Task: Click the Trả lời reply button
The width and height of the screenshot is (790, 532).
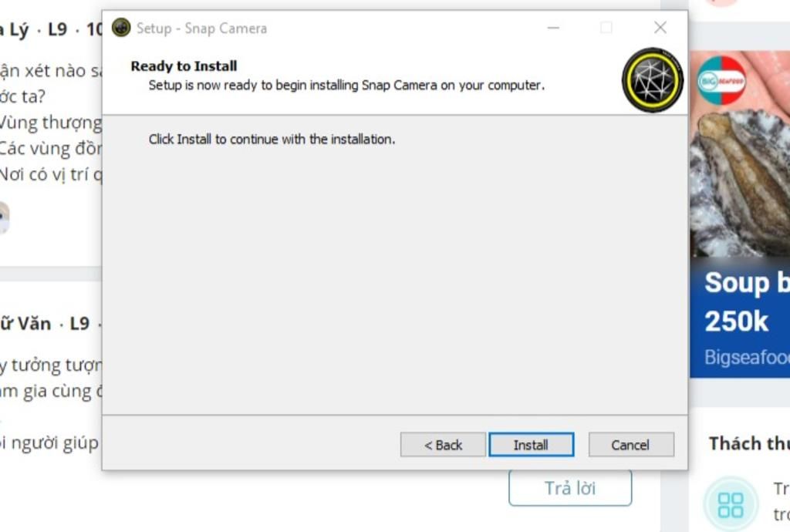Action: pyautogui.click(x=570, y=487)
